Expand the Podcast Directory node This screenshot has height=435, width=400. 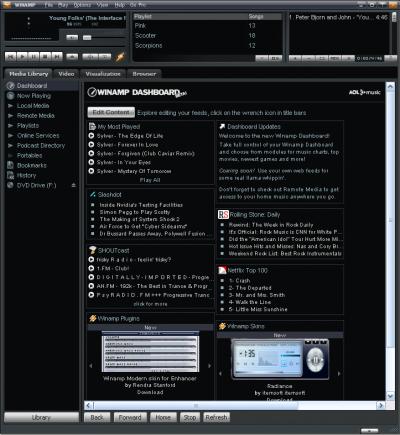coord(11,146)
